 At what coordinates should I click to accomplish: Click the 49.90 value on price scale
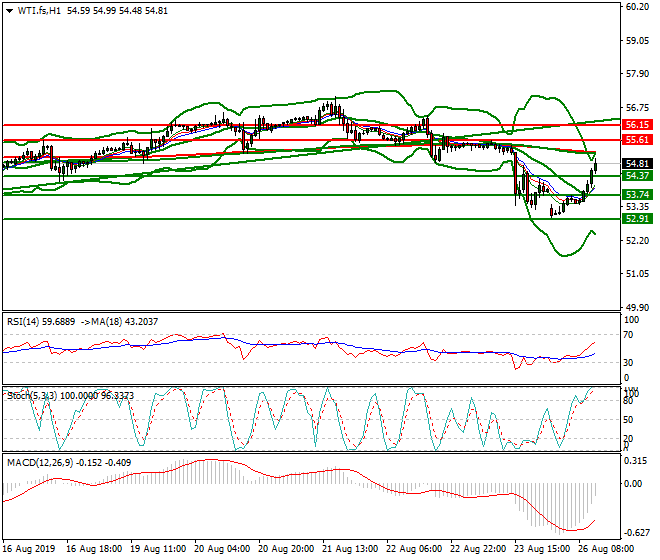pos(637,307)
